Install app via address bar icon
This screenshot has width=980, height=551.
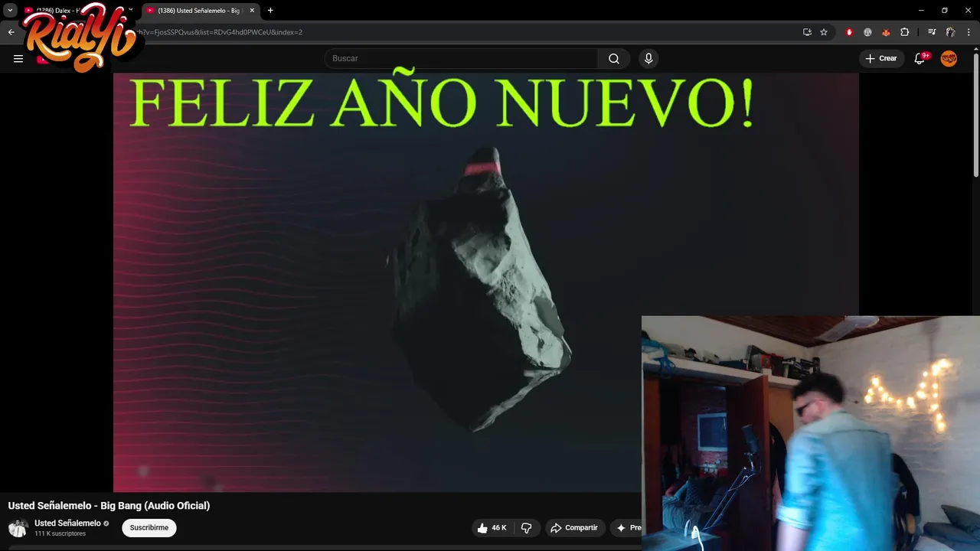[x=807, y=32]
